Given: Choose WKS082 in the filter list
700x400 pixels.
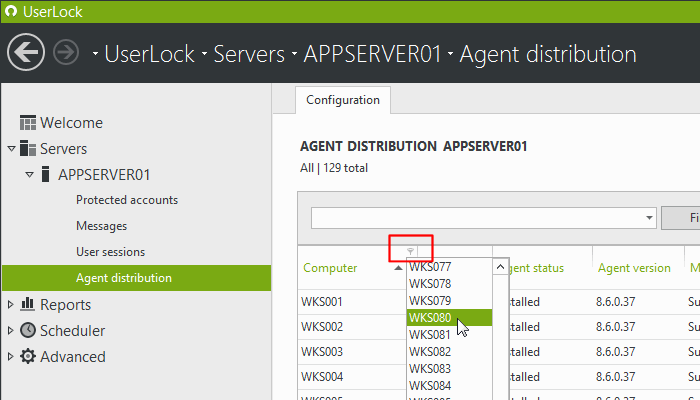Looking at the screenshot, I should (x=450, y=351).
